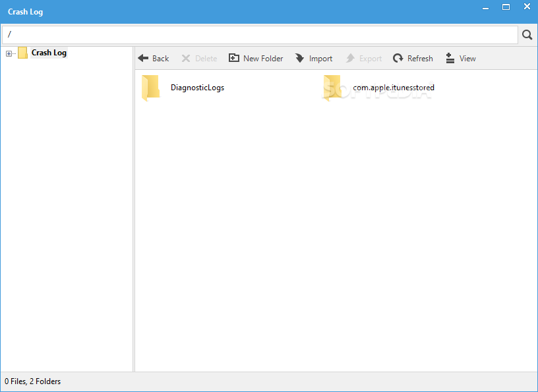Screen dimensions: 538x392
Task: Select the Crash Log folder in the tree
Action: [49, 53]
